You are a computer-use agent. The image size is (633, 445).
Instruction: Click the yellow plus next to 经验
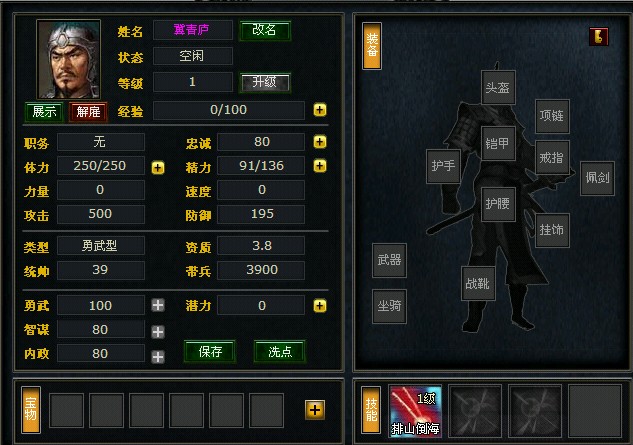coord(320,110)
